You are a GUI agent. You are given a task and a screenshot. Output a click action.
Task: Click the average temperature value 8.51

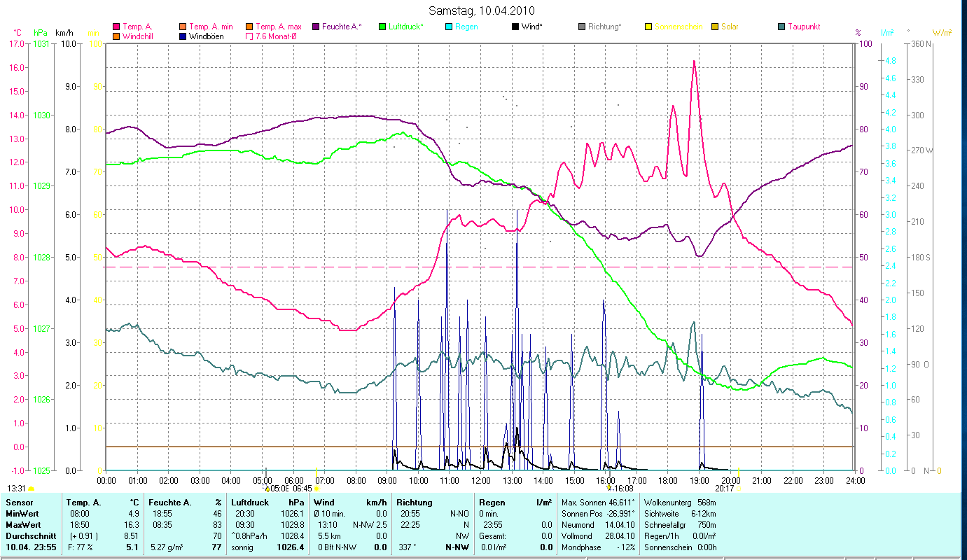click(132, 535)
